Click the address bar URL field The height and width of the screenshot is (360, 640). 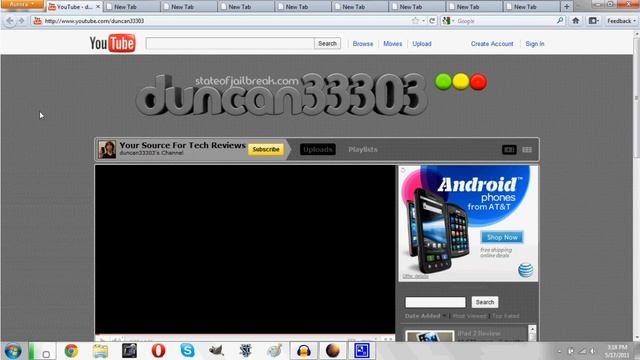point(226,21)
